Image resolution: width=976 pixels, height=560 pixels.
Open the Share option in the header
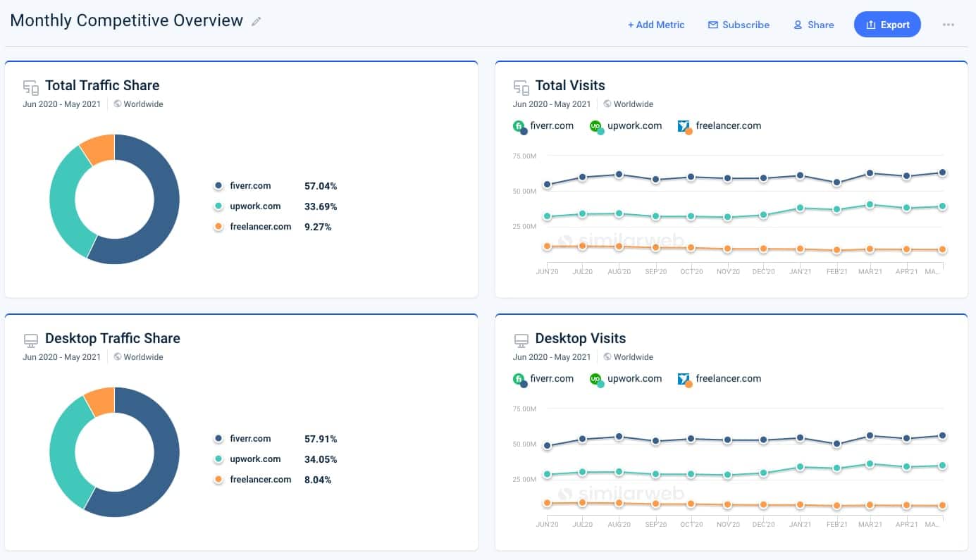point(814,25)
